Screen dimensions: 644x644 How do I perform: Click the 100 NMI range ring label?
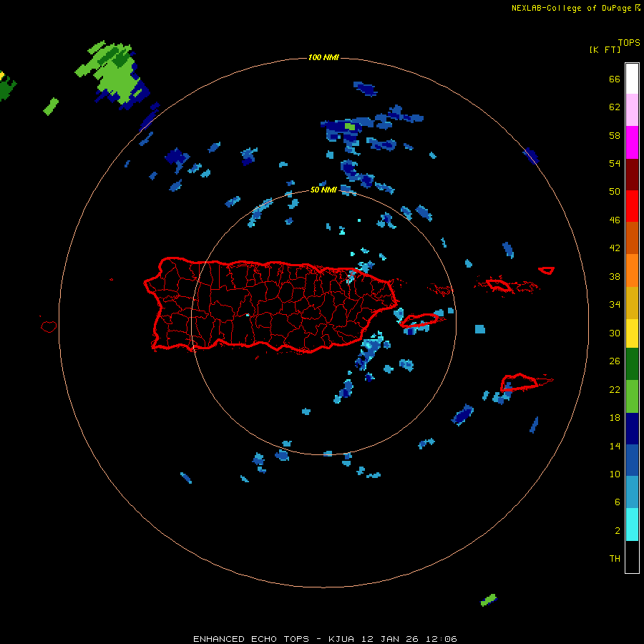point(323,57)
